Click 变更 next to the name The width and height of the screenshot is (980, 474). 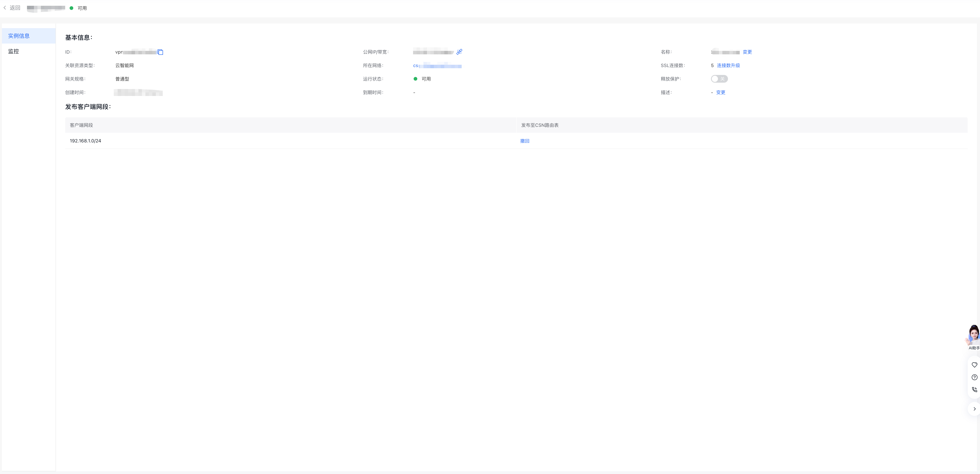tap(747, 52)
